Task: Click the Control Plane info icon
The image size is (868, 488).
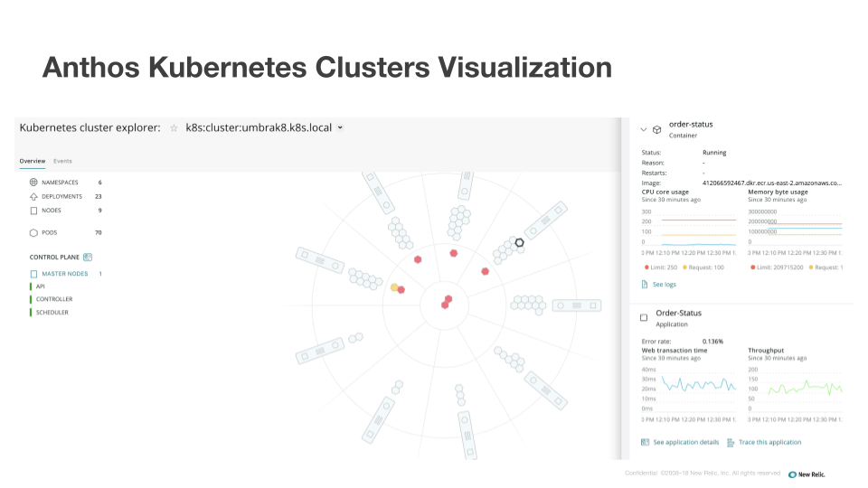Action: coord(88,258)
